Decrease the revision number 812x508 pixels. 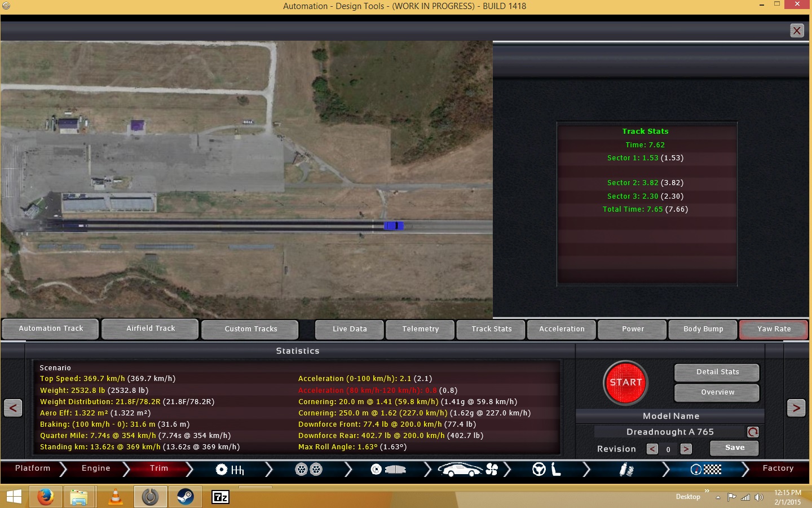[x=652, y=449]
